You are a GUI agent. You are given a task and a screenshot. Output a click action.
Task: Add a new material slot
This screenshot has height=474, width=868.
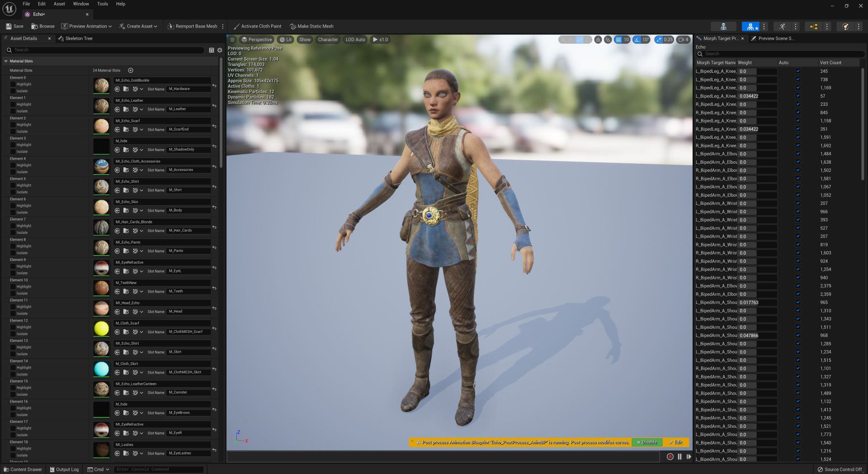[x=131, y=70]
